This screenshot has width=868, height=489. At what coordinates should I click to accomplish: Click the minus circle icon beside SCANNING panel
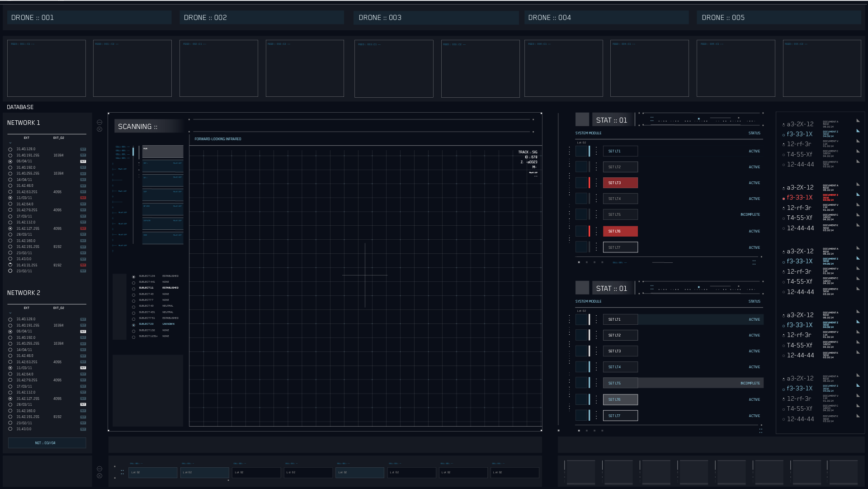pyautogui.click(x=99, y=122)
